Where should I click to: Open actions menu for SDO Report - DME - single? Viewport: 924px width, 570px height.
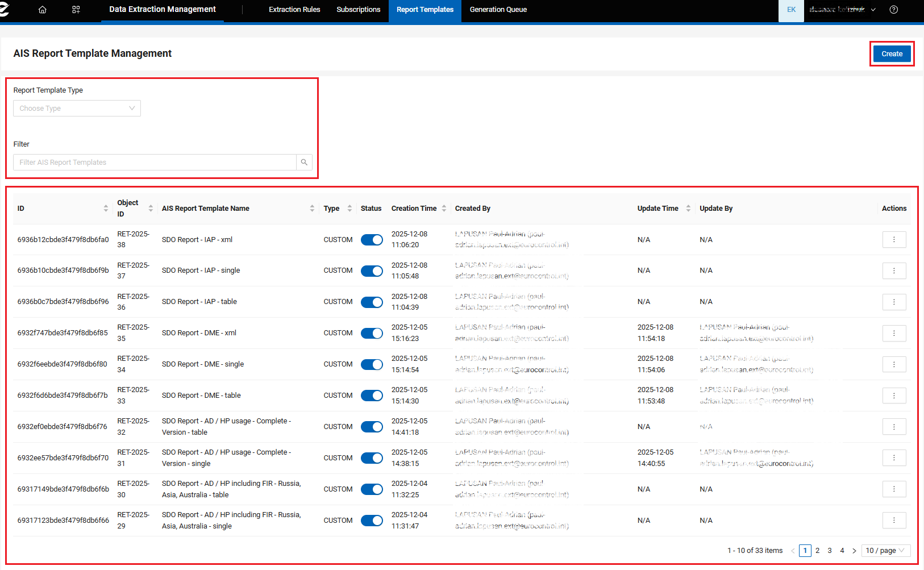[x=894, y=364]
